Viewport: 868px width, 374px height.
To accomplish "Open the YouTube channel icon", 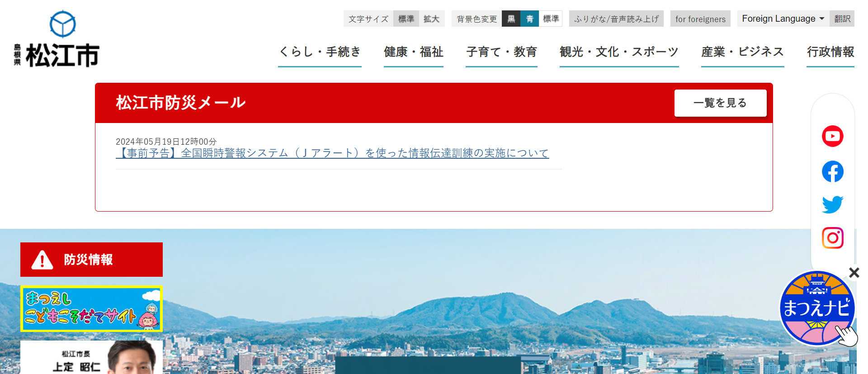I will pos(832,136).
